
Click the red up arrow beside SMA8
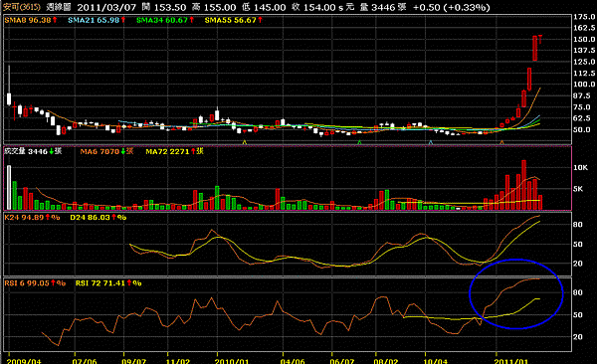pos(55,20)
